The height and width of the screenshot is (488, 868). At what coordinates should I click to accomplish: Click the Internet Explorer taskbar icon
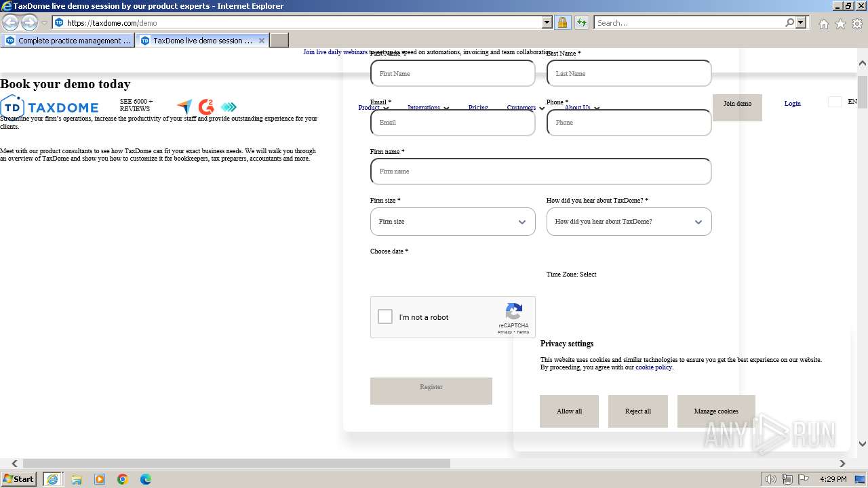[52, 479]
